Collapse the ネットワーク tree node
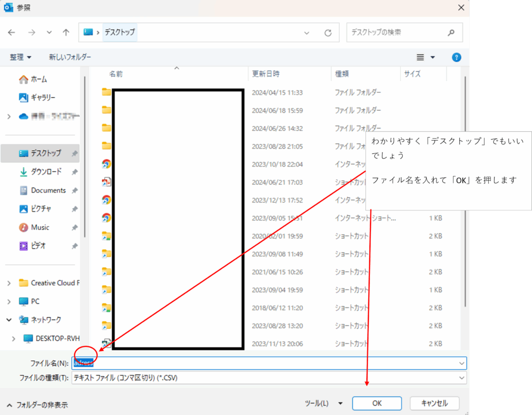Screen dimensions: 532x415 [x=9, y=320]
